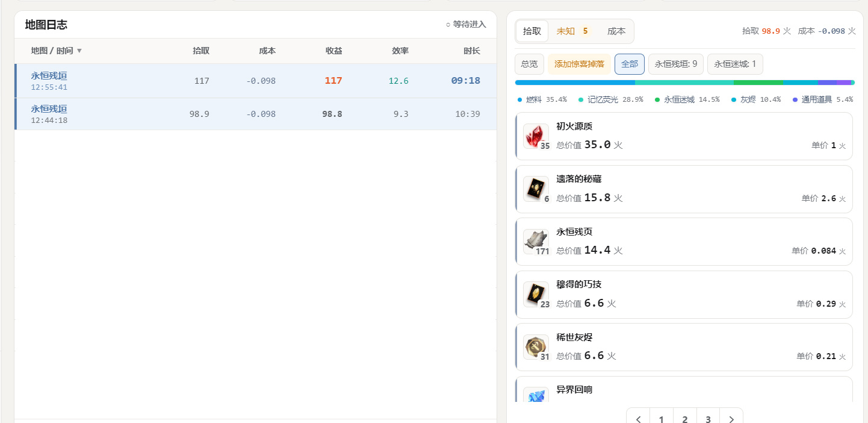The height and width of the screenshot is (423, 868).
Task: Click the 12.6 efficiency value
Action: (x=398, y=81)
